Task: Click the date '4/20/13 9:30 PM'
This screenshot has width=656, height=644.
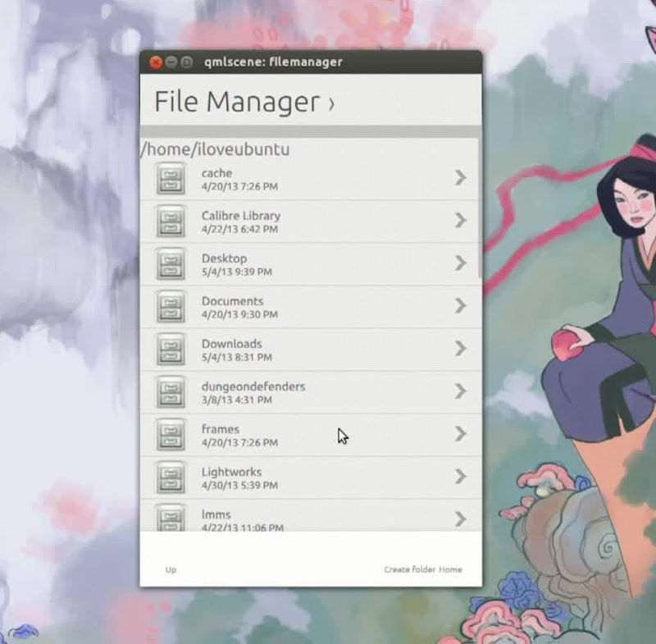Action: [x=239, y=315]
